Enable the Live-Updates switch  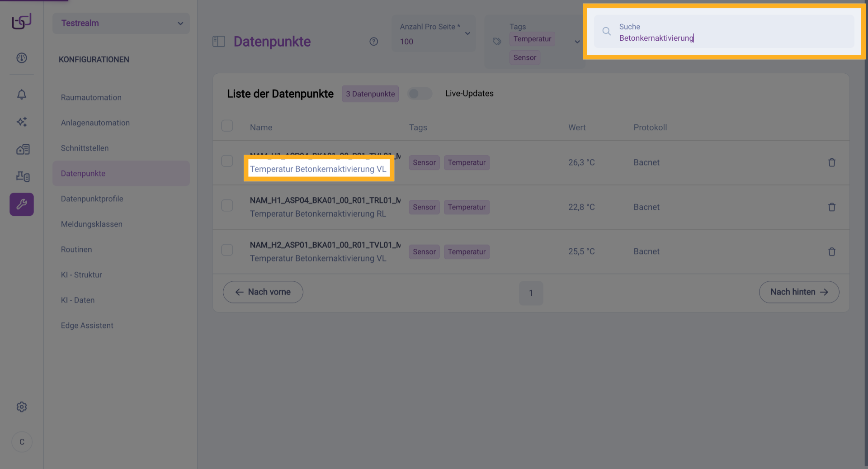point(420,94)
